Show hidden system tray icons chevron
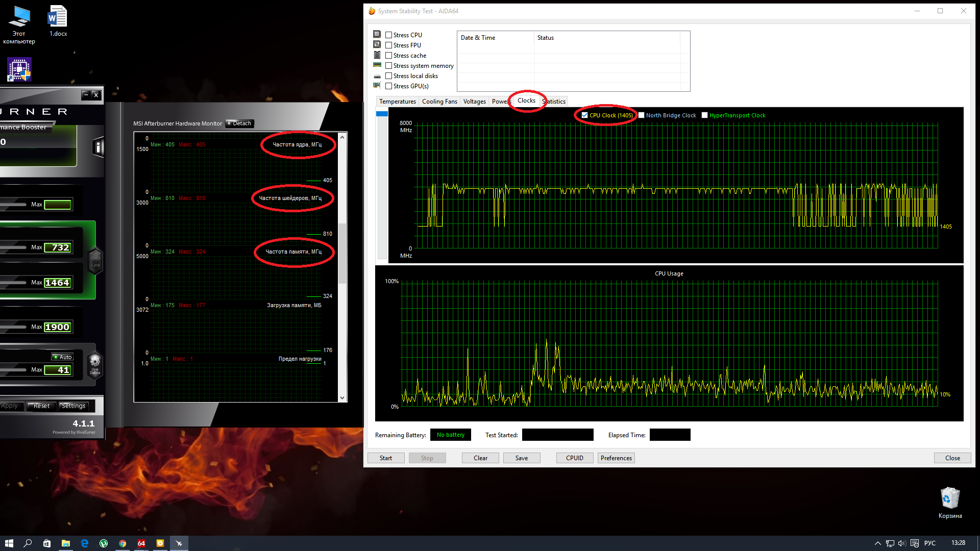Viewport: 980px width, 551px height. pos(877,543)
